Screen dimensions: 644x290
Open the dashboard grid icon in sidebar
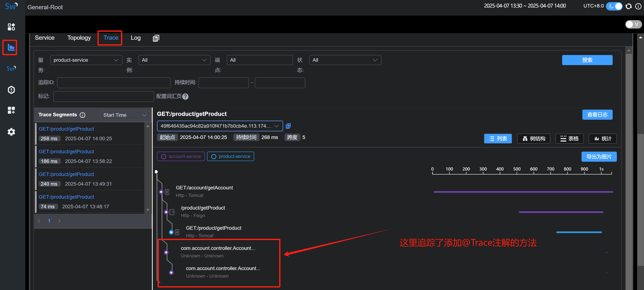pos(11,27)
